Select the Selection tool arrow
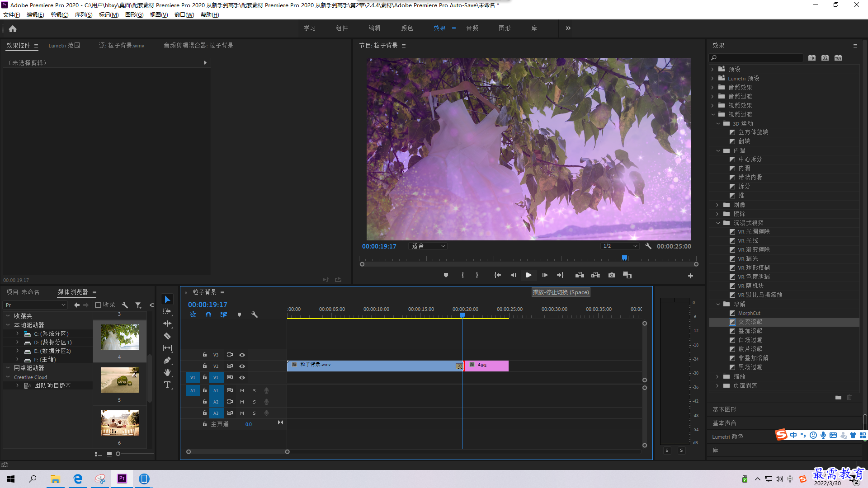The width and height of the screenshot is (868, 488). (167, 300)
